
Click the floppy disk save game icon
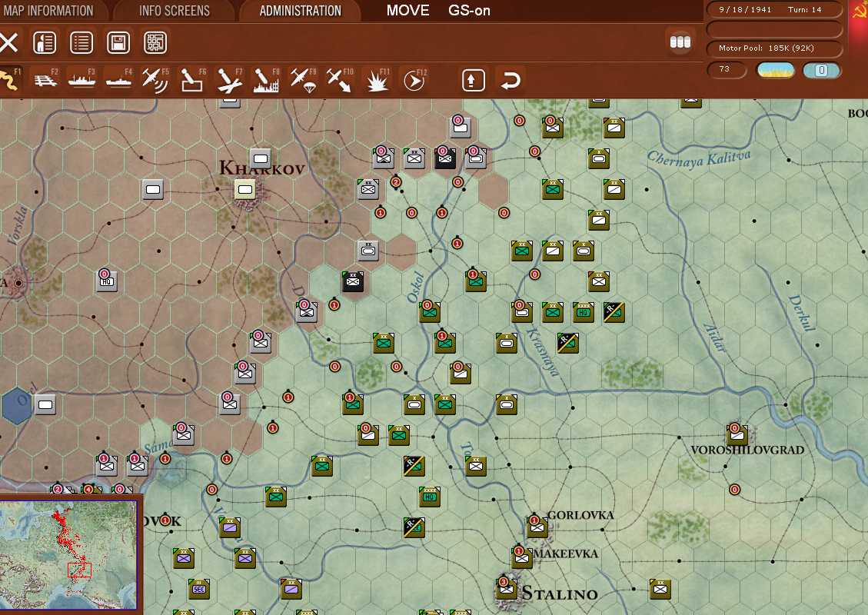pyautogui.click(x=118, y=42)
